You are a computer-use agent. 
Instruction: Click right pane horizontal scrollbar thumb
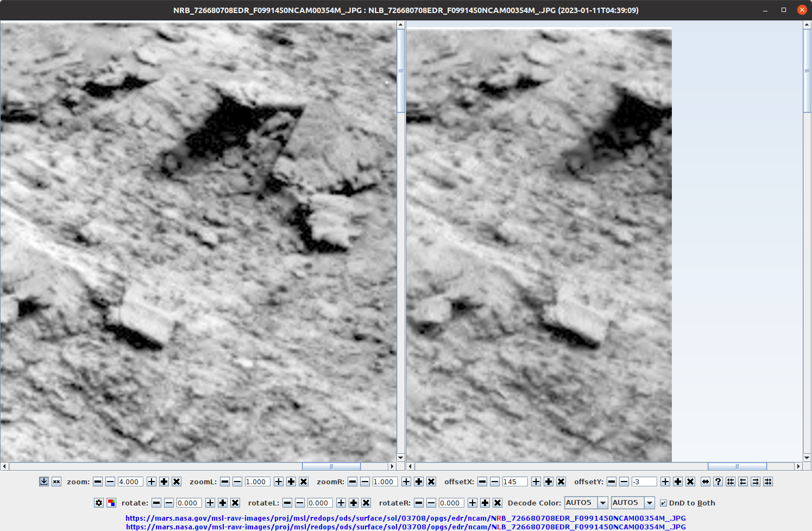(x=737, y=466)
